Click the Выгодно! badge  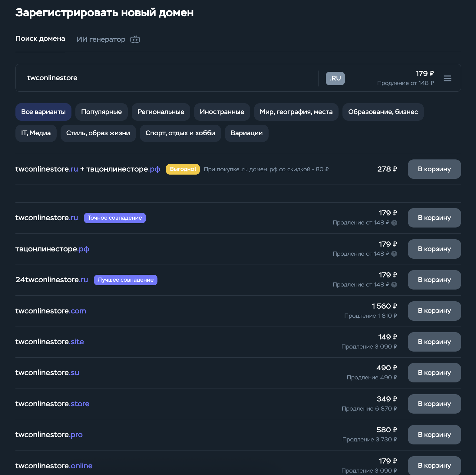pos(183,169)
